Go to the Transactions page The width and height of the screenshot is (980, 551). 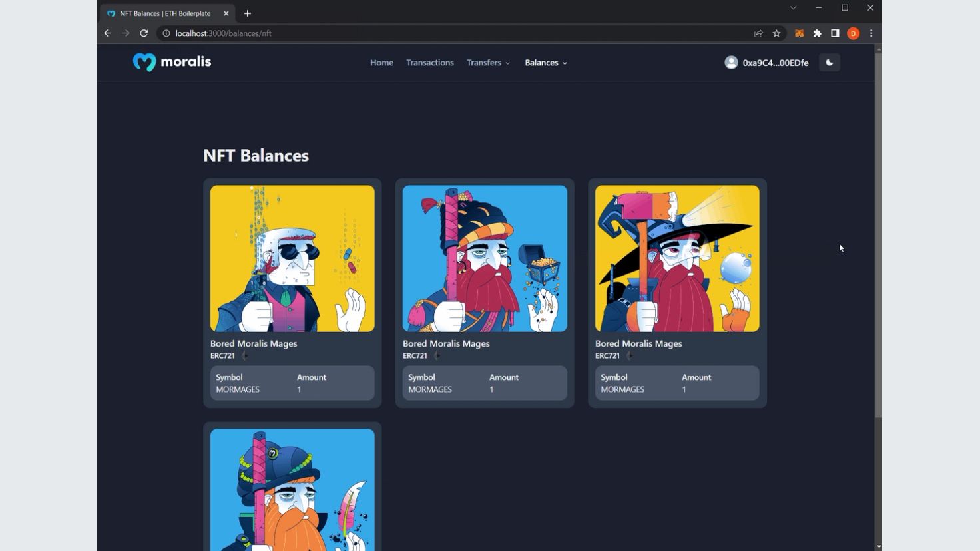[x=430, y=63]
